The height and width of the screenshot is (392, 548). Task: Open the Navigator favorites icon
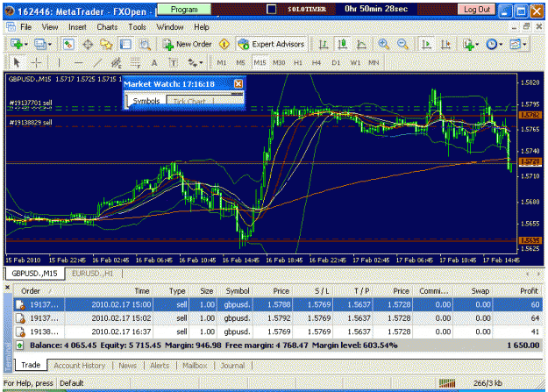pyautogui.click(x=106, y=45)
